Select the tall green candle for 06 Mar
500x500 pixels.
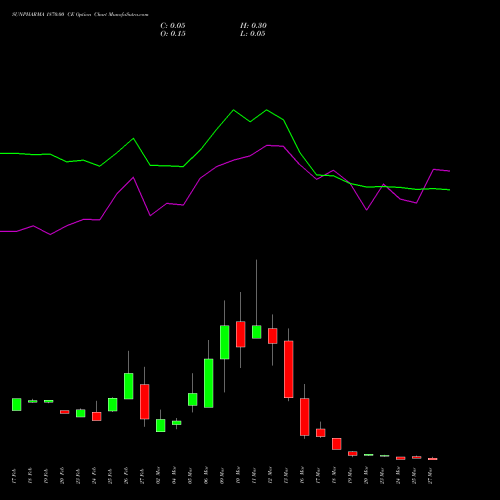coord(209,383)
